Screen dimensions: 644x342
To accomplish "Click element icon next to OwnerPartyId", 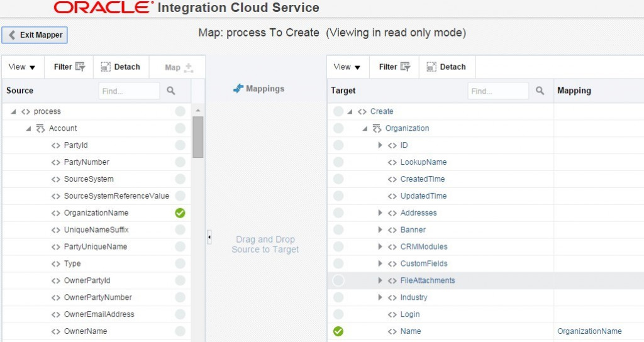I will pos(56,281).
